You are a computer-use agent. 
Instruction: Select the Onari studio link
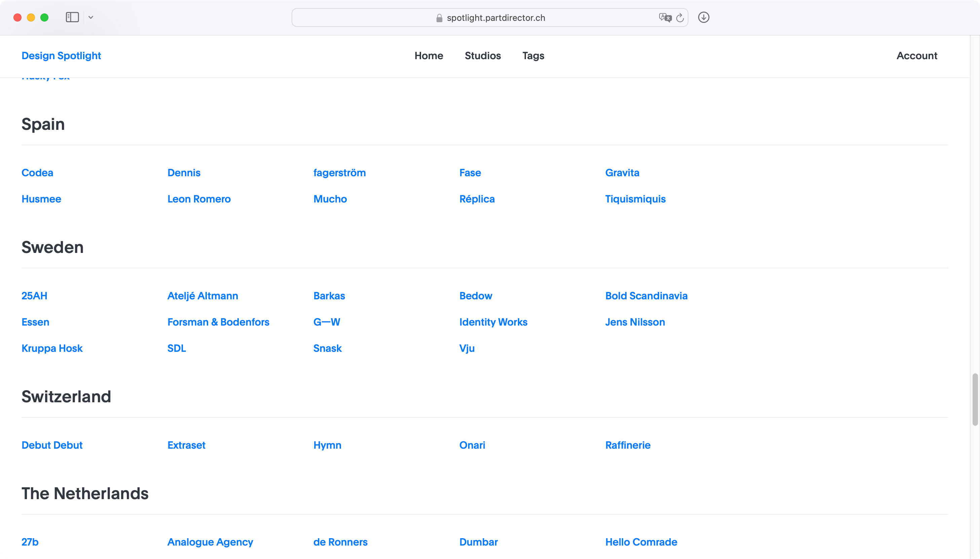(472, 445)
